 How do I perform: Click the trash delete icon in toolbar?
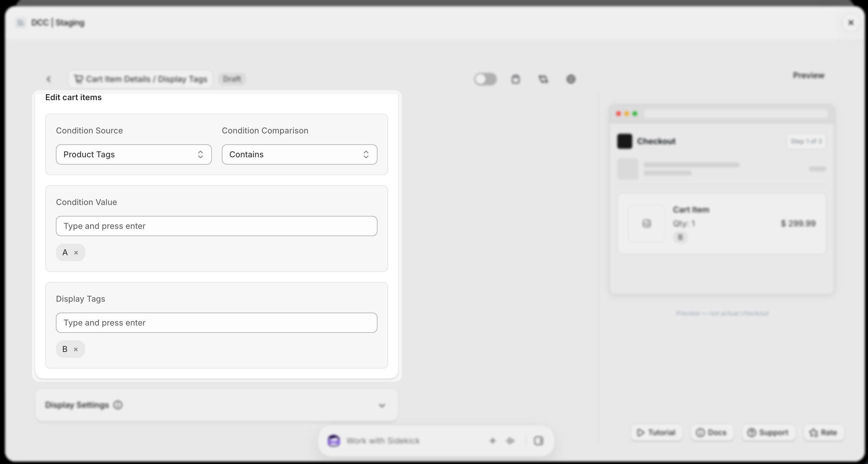(515, 79)
